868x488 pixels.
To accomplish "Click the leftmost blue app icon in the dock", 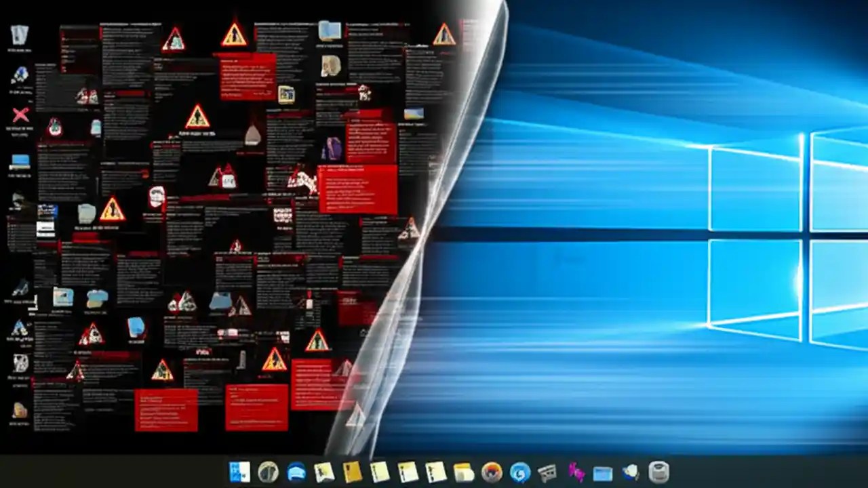I will click(239, 472).
